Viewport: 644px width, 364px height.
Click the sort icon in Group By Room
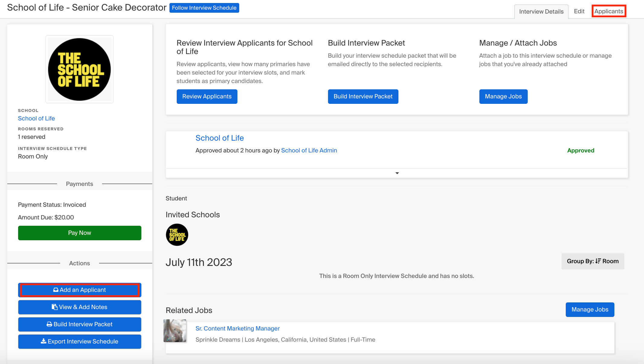click(x=598, y=261)
